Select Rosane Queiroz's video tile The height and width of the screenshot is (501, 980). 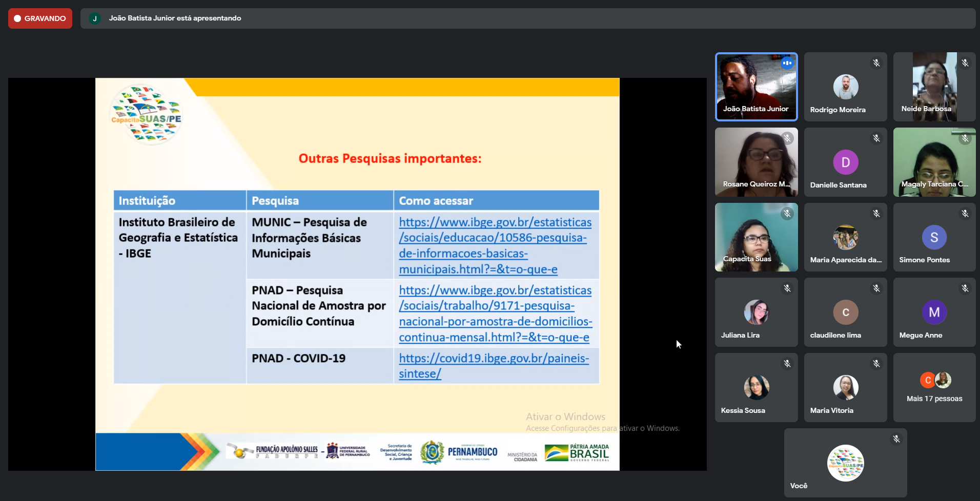[x=756, y=162]
